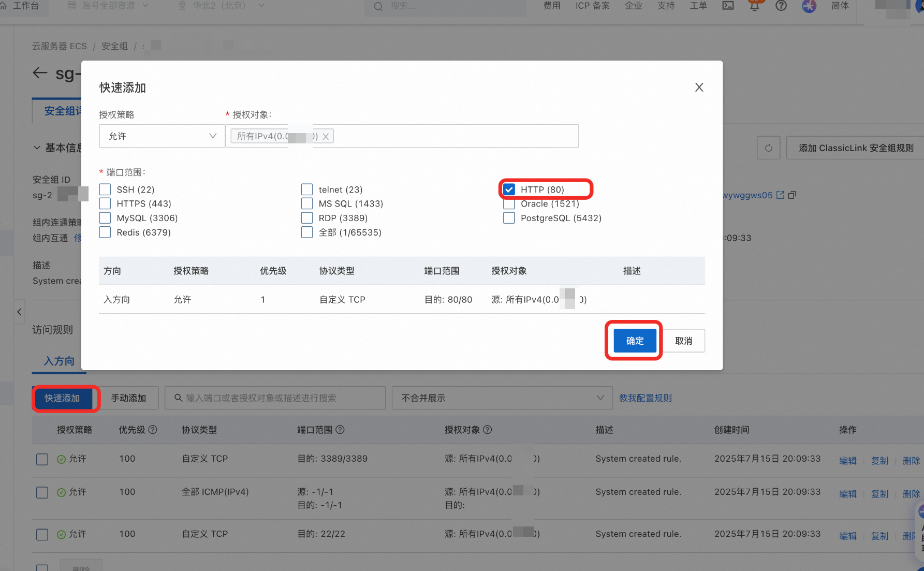Remove the 所有IPv4 tag in 授权对象
The image size is (924, 571).
point(326,137)
